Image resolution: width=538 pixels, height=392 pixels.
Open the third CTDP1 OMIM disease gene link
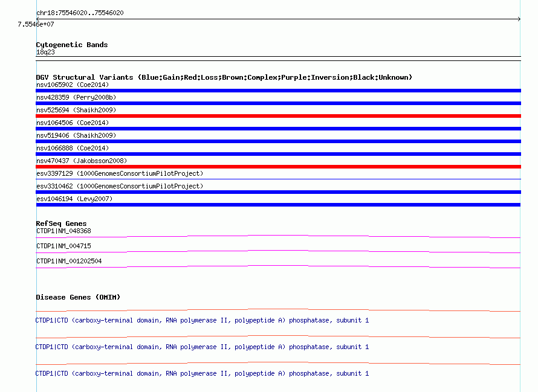coord(202,373)
